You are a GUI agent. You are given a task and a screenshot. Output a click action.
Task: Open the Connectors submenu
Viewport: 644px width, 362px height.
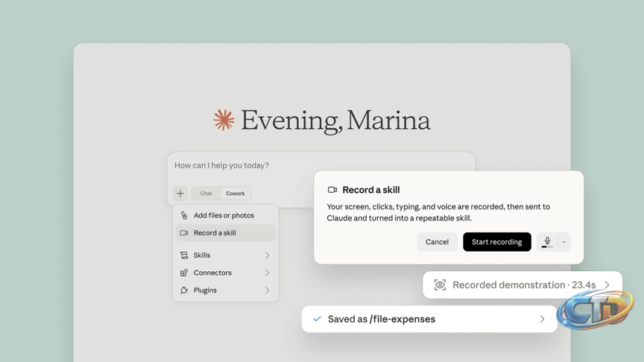[226, 273]
